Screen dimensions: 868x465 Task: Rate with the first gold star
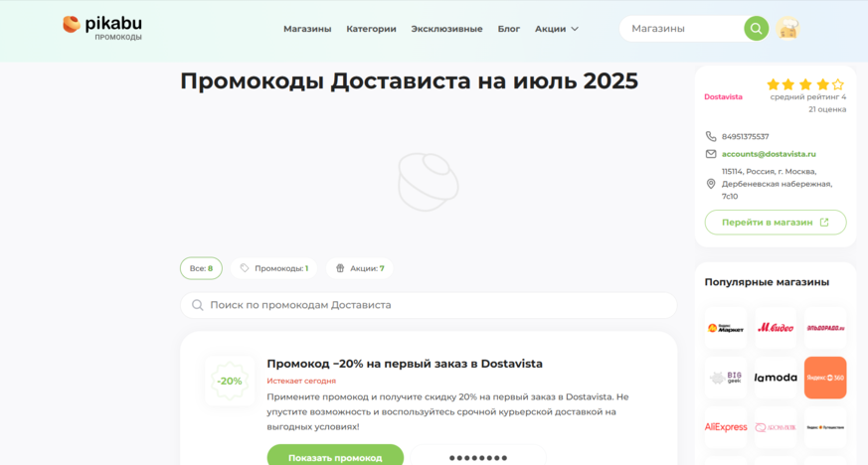click(x=773, y=84)
